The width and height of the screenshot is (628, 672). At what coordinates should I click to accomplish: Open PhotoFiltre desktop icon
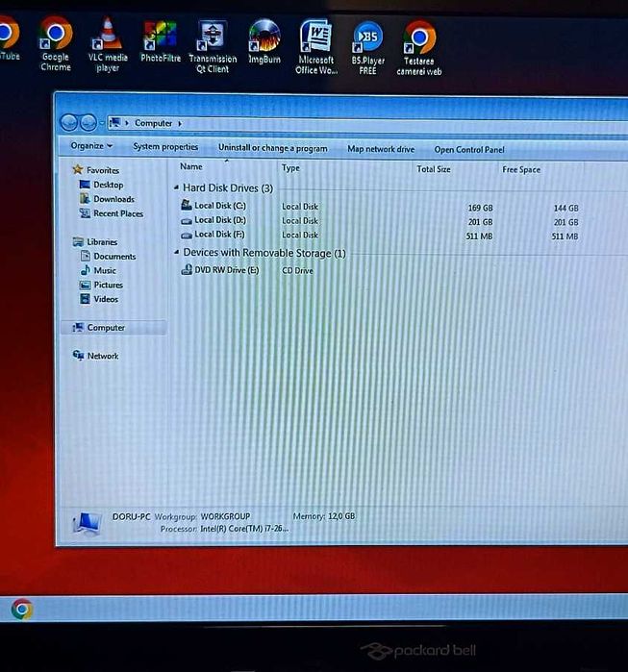click(160, 41)
